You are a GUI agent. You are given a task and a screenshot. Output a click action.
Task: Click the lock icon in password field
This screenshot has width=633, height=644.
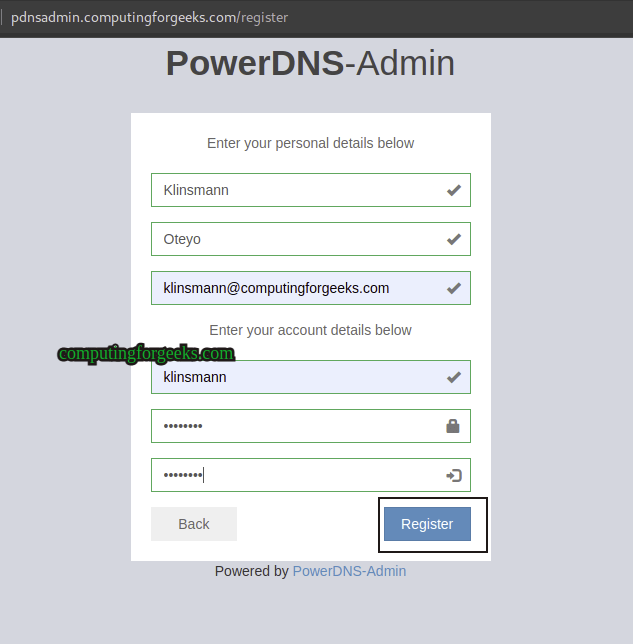click(x=453, y=426)
